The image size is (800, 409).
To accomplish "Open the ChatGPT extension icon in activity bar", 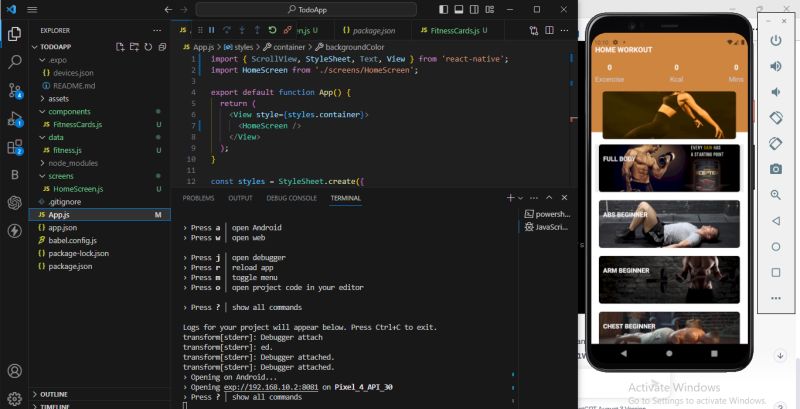I will (14, 203).
